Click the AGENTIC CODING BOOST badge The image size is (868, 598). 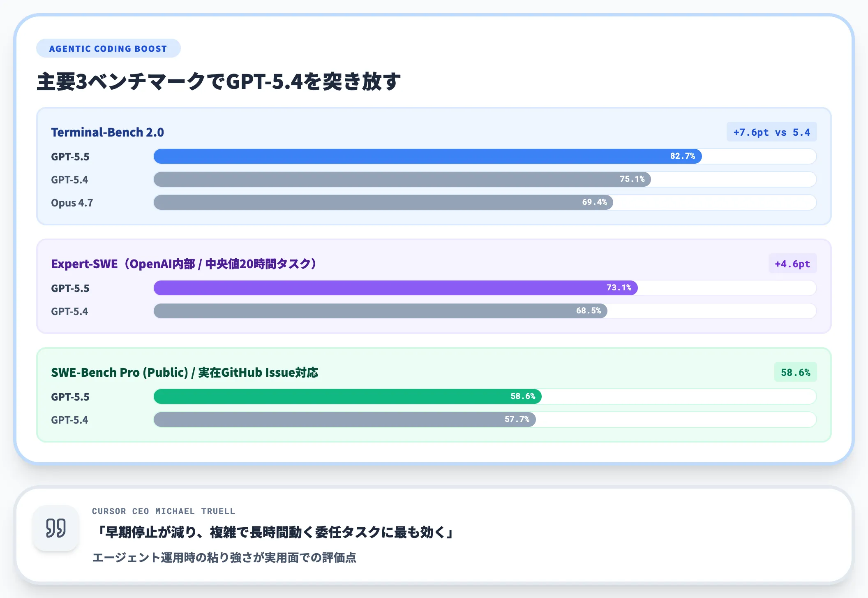point(108,48)
